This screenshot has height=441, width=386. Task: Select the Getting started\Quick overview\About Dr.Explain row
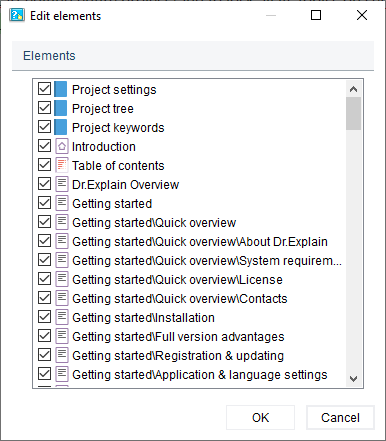pyautogui.click(x=200, y=242)
